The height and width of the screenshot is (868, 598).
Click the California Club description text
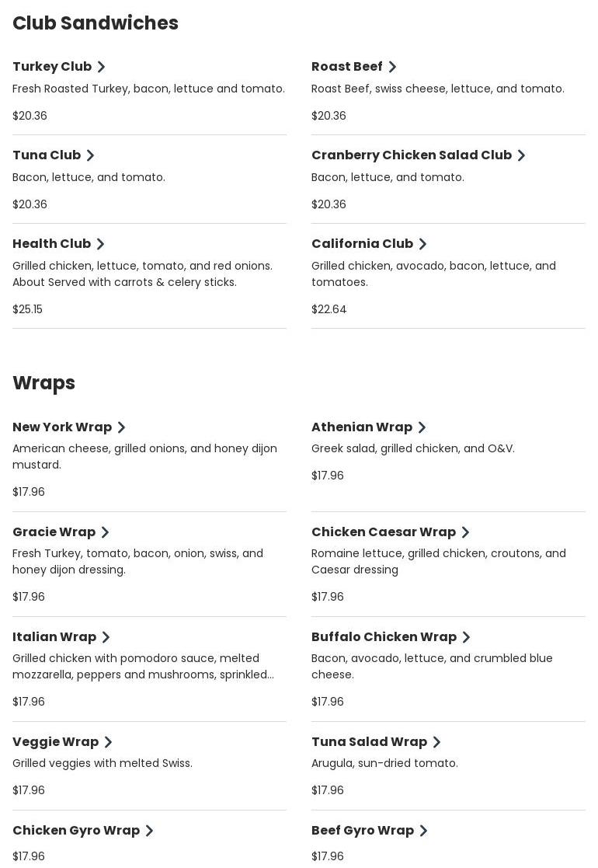(433, 274)
